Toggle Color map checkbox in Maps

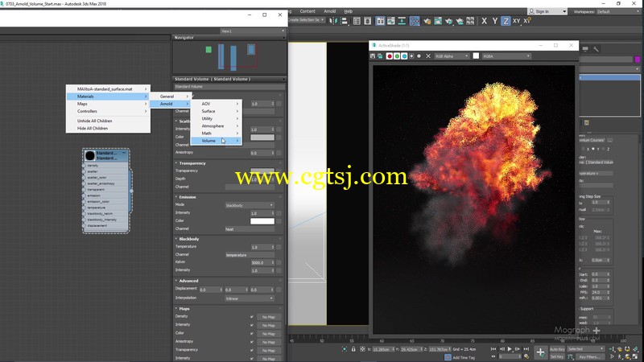251,334
